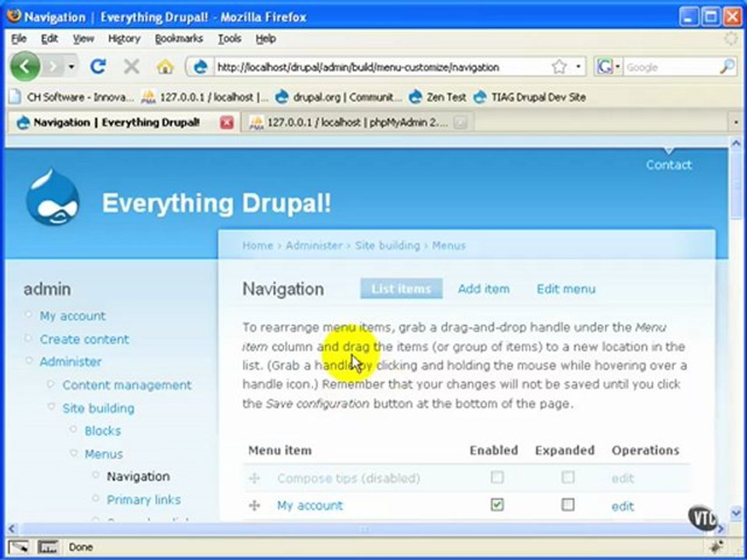The width and height of the screenshot is (747, 560).
Task: Open the File menu
Action: (19, 39)
